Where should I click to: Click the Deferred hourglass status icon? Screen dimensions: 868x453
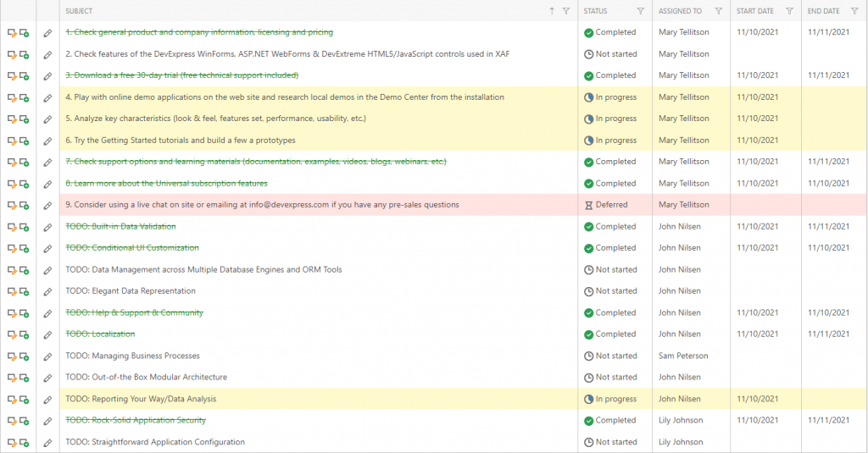tap(589, 205)
